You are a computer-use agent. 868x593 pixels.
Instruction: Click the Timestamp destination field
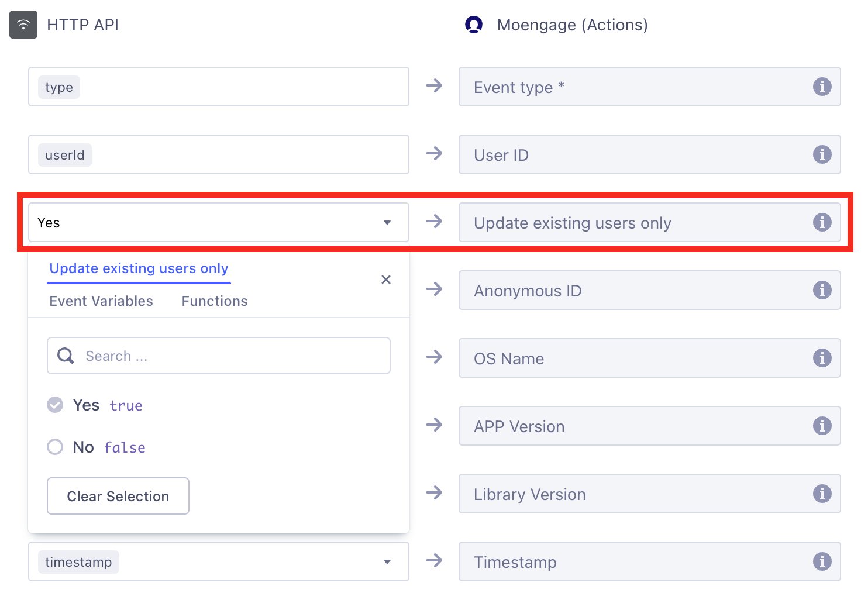coord(650,561)
